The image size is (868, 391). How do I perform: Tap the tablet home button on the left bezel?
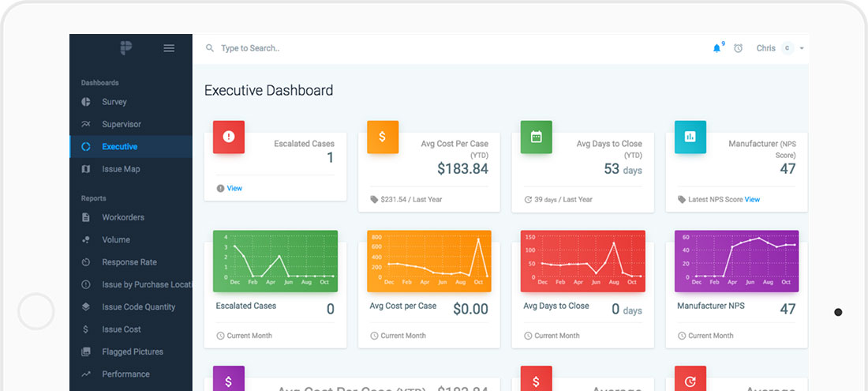pos(36,311)
